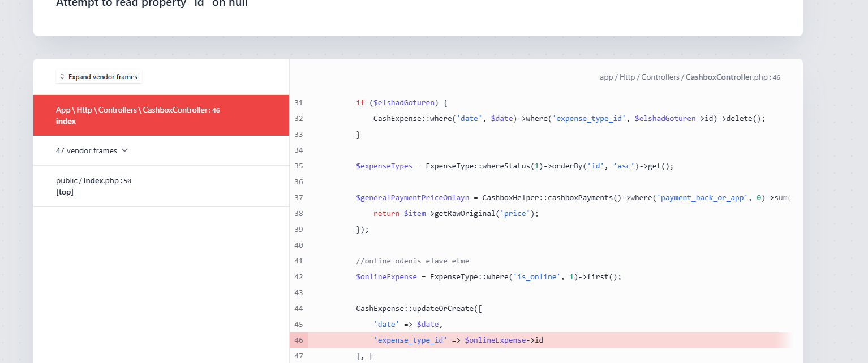The height and width of the screenshot is (363, 868).
Task: Click the 'if ($elshadGoturen)' condition line
Action: pyautogui.click(x=401, y=103)
